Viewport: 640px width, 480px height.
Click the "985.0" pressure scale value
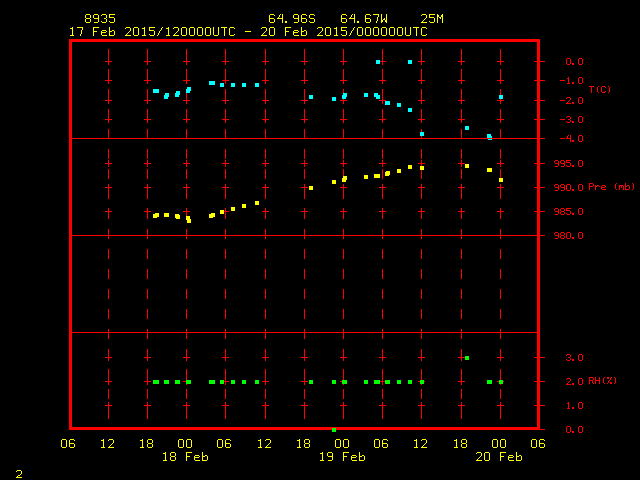click(x=569, y=212)
